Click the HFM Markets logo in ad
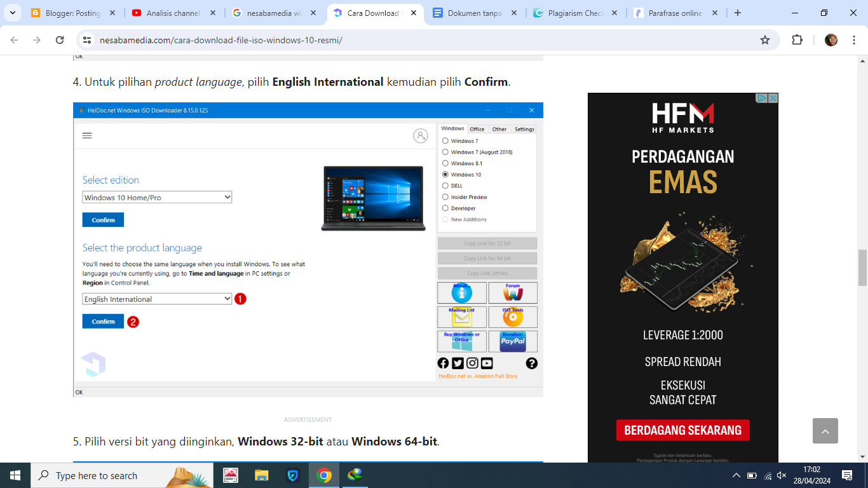Viewport: 868px width, 488px height. click(683, 118)
